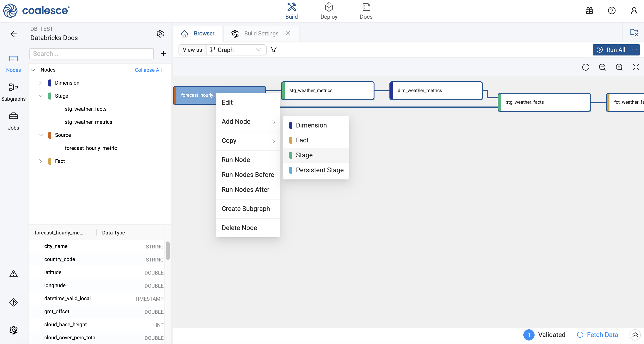Open the Deploy section
This screenshot has width=644, height=344.
329,11
